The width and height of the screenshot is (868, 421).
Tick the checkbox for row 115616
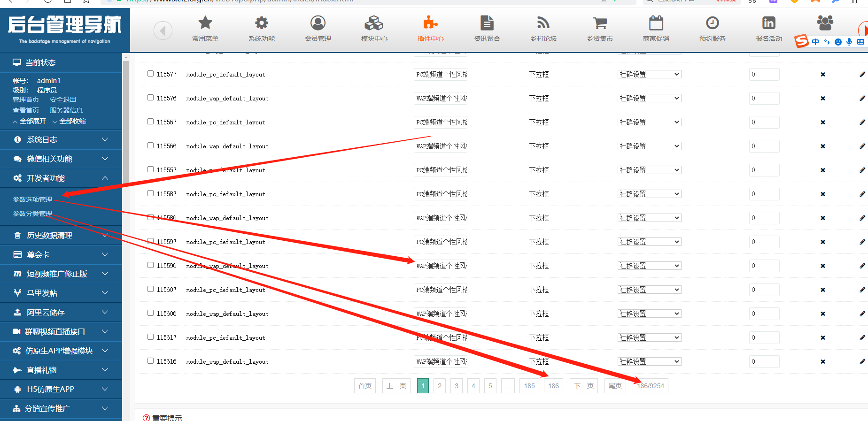[x=150, y=361]
